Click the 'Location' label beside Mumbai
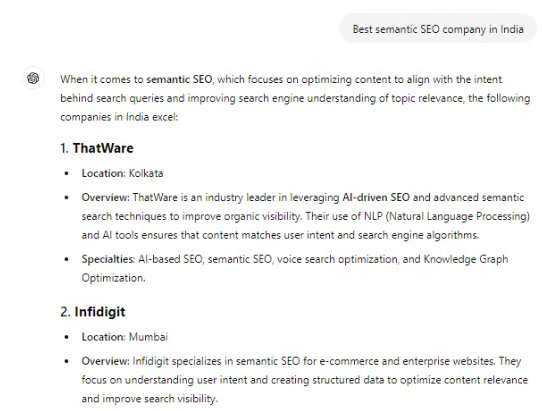The height and width of the screenshot is (411, 542). tap(103, 337)
